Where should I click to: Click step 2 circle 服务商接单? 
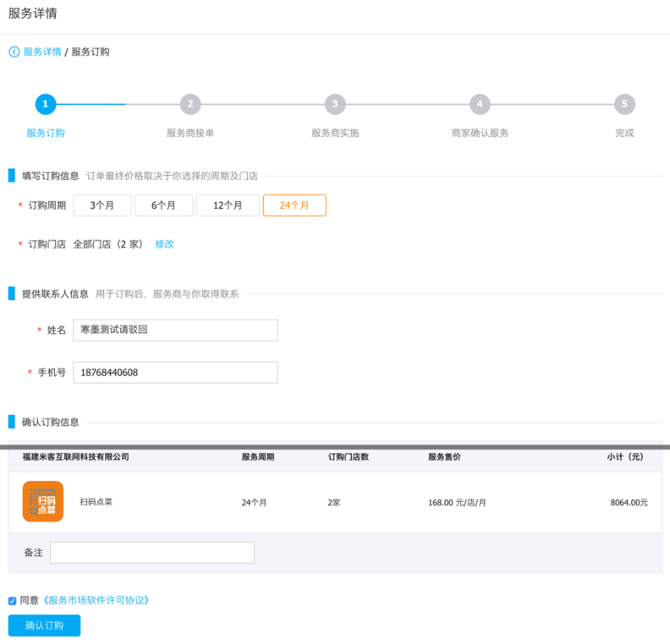[190, 104]
